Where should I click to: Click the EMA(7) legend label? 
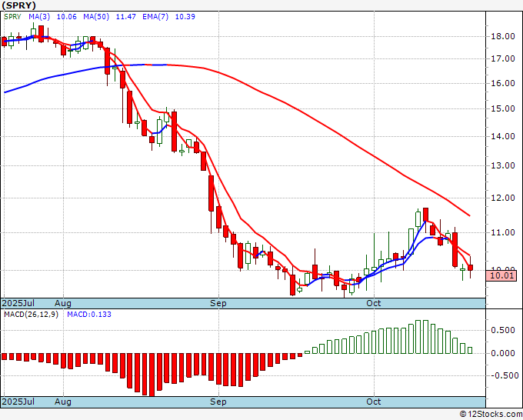tap(155, 16)
